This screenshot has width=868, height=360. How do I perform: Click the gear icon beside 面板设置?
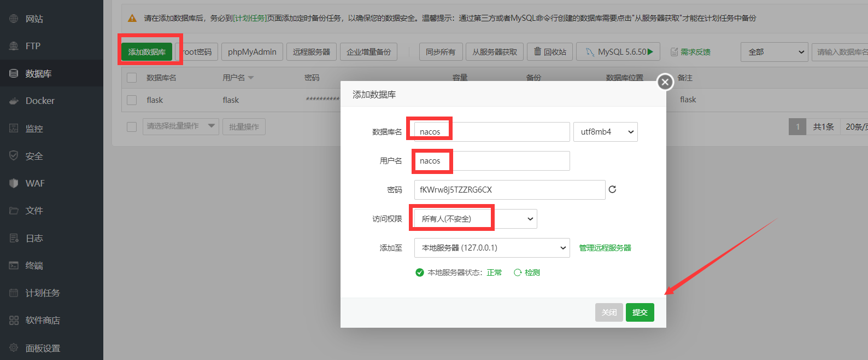click(14, 348)
